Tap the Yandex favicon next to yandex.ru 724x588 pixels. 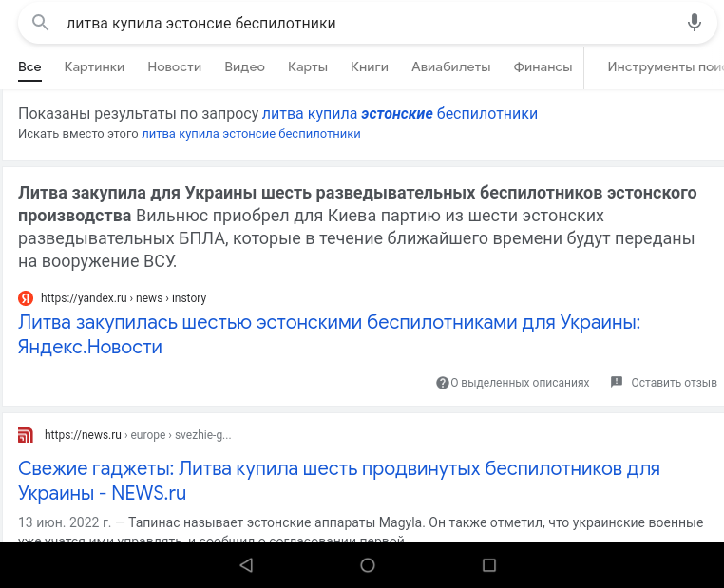(x=26, y=298)
